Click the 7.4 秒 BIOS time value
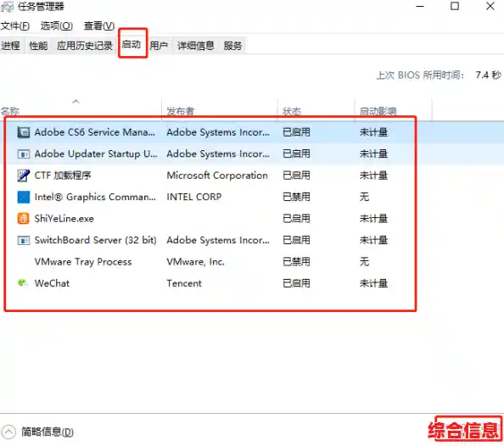Image resolution: width=504 pixels, height=446 pixels. coord(488,75)
